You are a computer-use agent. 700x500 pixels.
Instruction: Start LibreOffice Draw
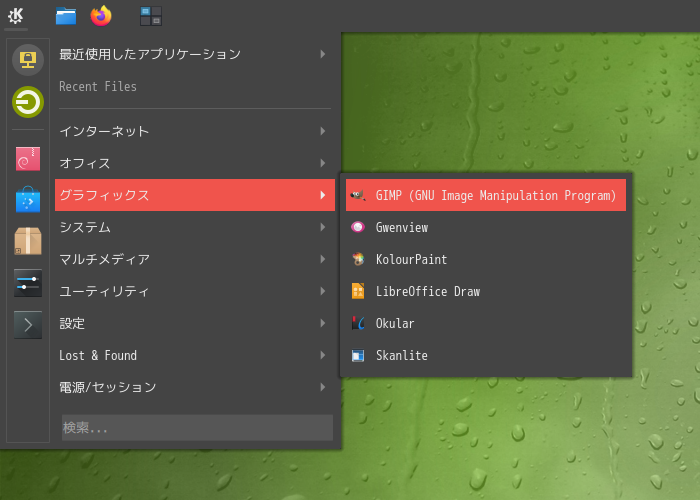tap(486, 291)
